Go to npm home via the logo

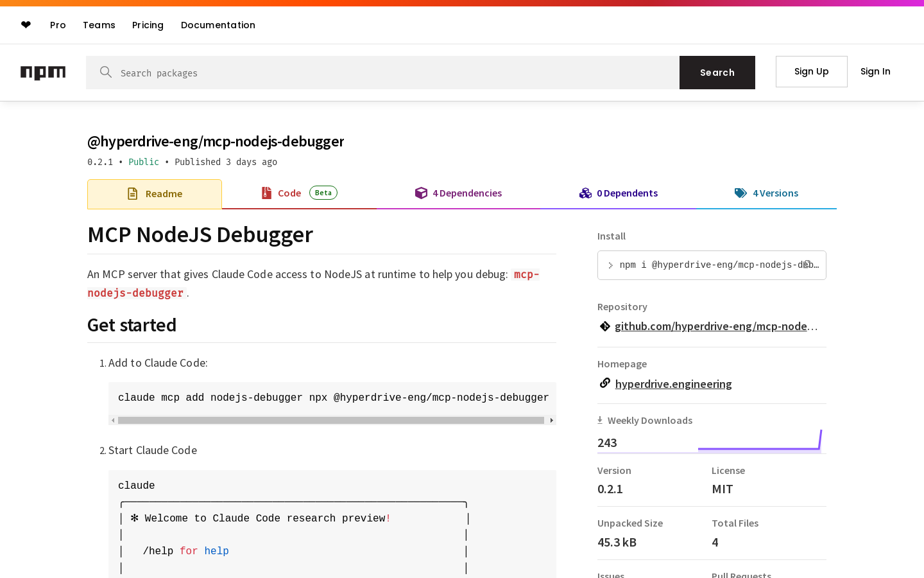43,73
